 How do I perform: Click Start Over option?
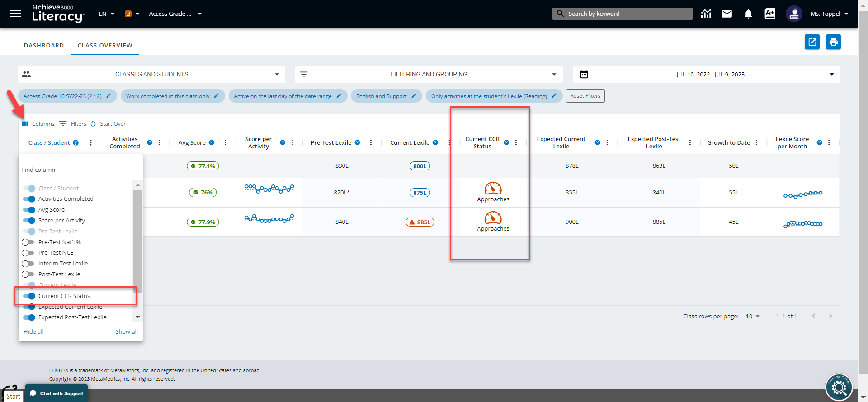coord(108,124)
